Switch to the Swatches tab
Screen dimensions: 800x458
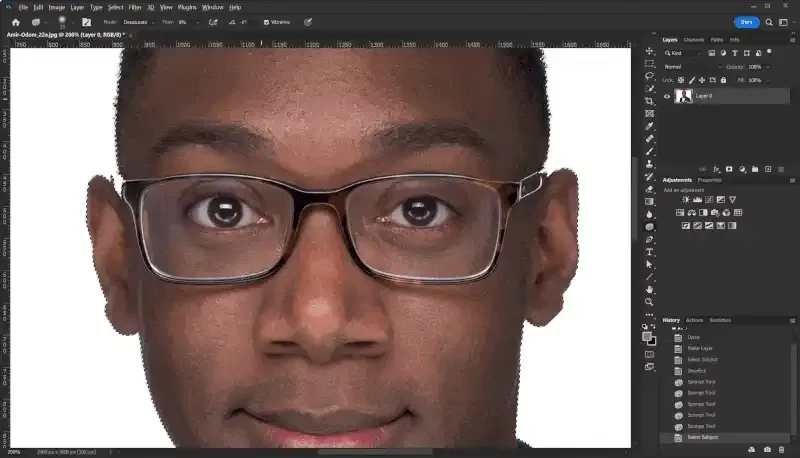tap(720, 320)
